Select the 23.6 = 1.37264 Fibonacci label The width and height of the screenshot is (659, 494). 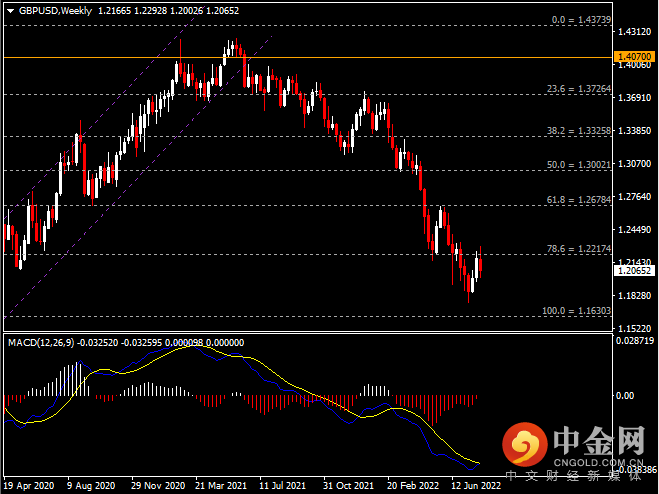577,89
